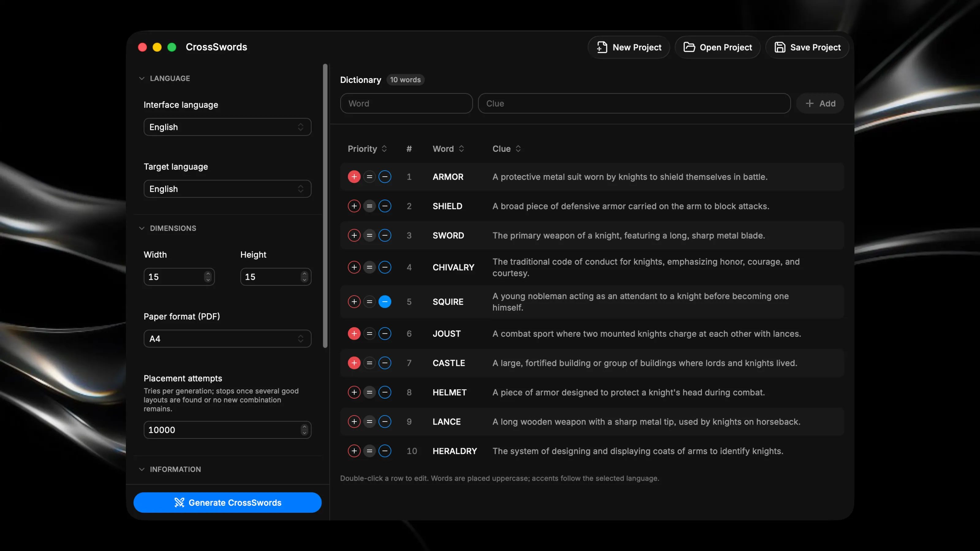The width and height of the screenshot is (980, 551).
Task: Set normal priority for SWORD
Action: [x=369, y=235]
